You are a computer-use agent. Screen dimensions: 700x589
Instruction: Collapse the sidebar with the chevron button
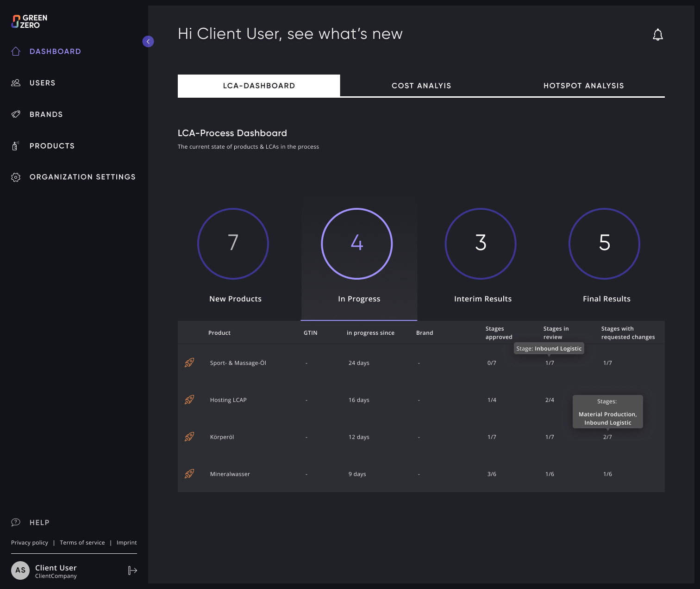click(148, 41)
